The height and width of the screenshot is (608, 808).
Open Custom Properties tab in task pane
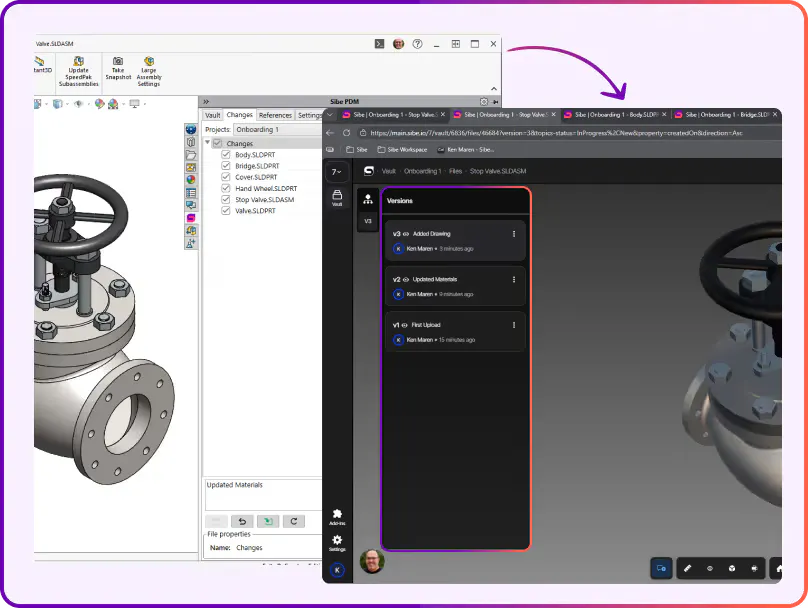tap(191, 193)
